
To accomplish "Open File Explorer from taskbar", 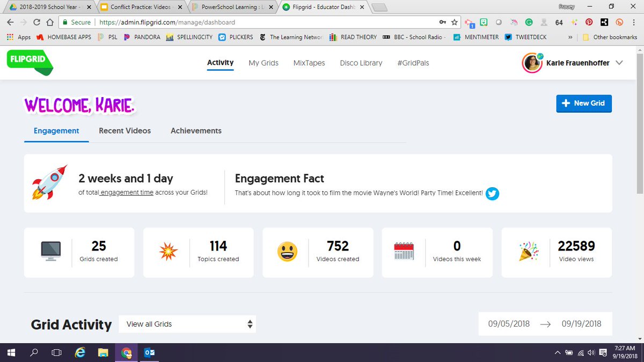I will (103, 352).
